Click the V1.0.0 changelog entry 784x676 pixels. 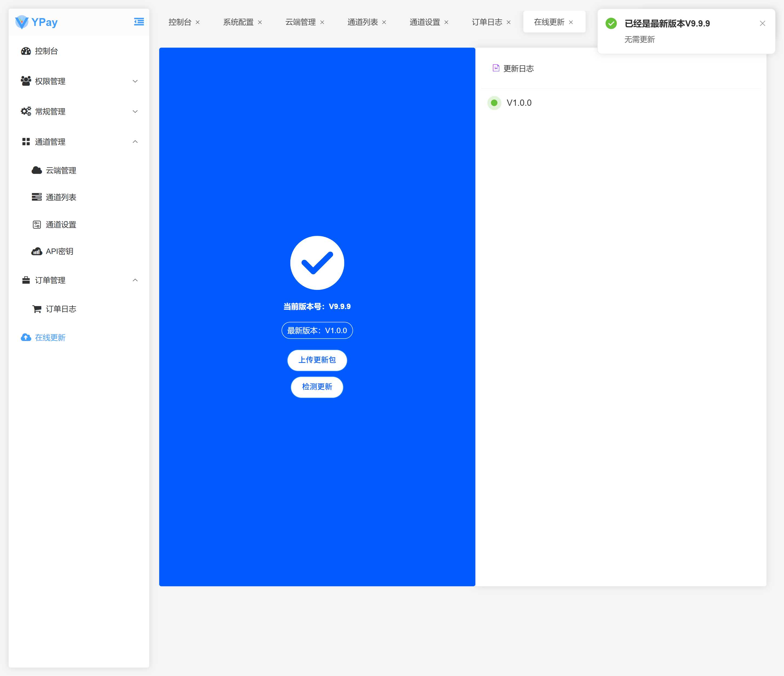point(519,102)
